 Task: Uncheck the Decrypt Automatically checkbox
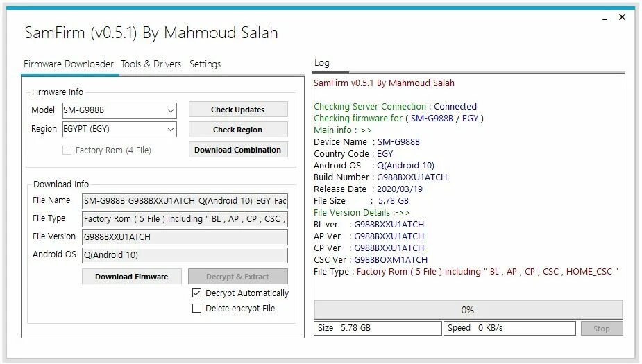coord(197,293)
